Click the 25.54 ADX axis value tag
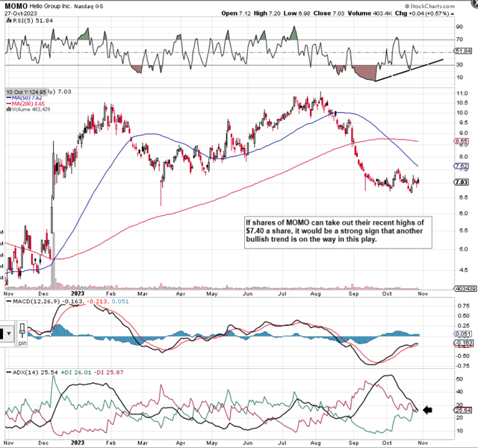The image size is (478, 448). (463, 411)
